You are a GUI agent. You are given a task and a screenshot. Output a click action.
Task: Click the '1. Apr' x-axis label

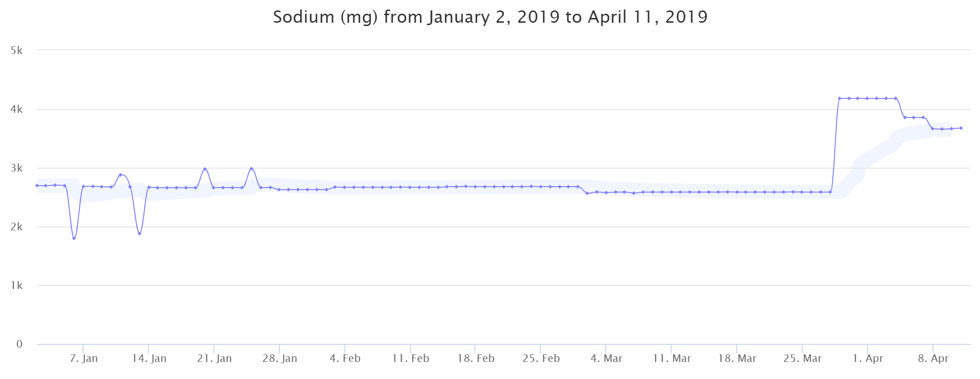868,359
